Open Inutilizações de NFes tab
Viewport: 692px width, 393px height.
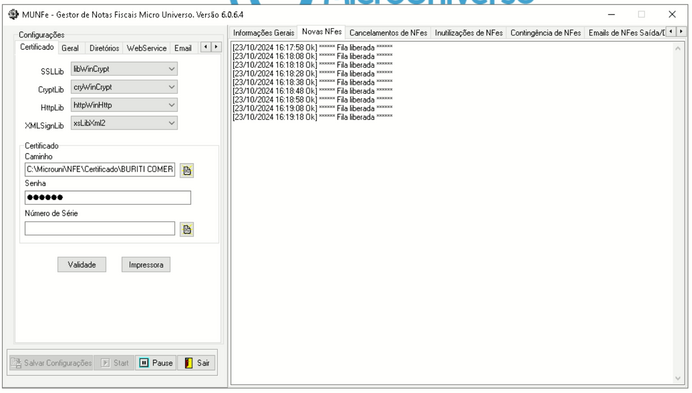point(469,33)
